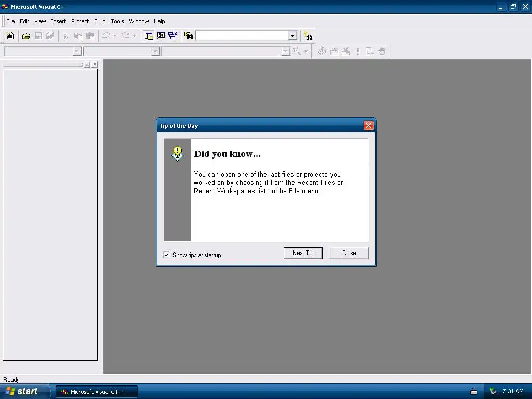Toggle the Output window hammer icon
This screenshot has height=399, width=532.
click(x=161, y=36)
